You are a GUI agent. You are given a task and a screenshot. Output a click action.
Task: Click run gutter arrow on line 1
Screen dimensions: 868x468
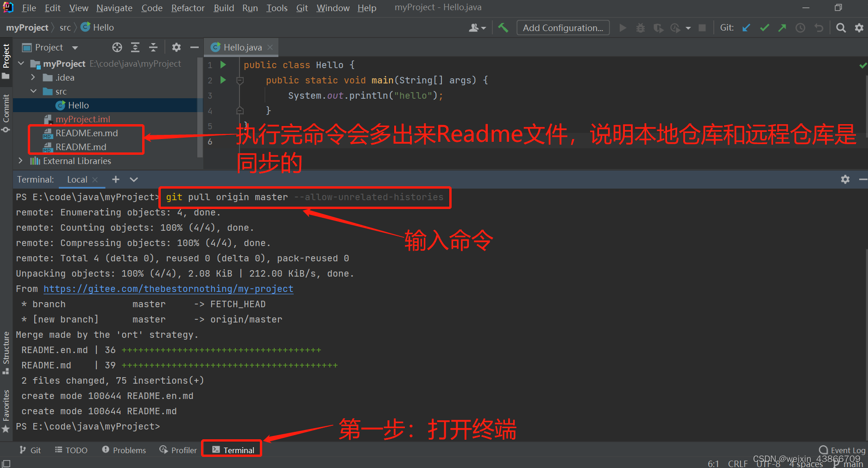tap(223, 65)
